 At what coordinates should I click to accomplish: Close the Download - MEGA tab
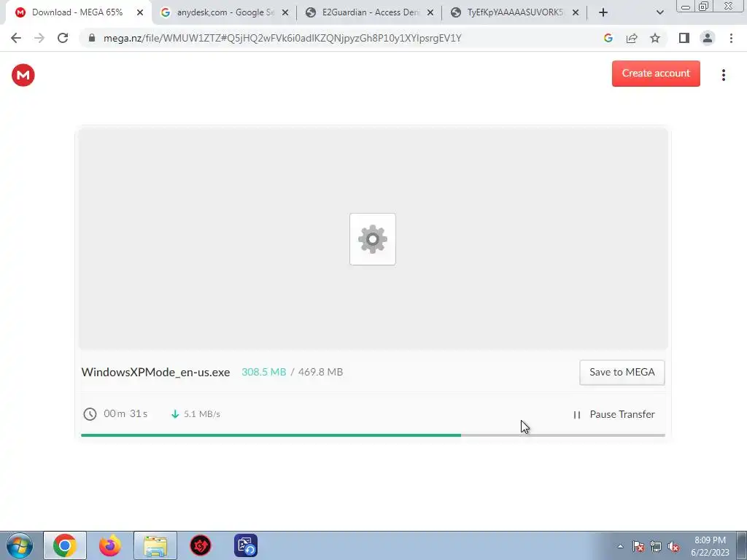(139, 12)
